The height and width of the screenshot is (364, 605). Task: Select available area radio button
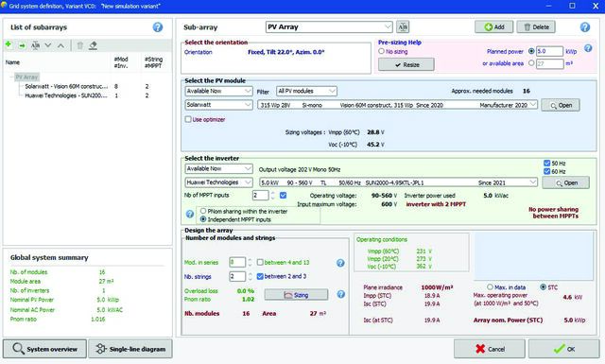point(531,62)
